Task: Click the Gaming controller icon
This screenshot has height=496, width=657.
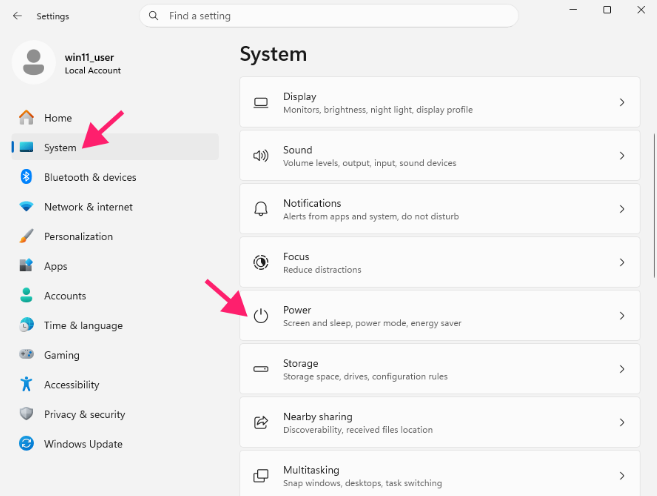Action: click(x=26, y=354)
